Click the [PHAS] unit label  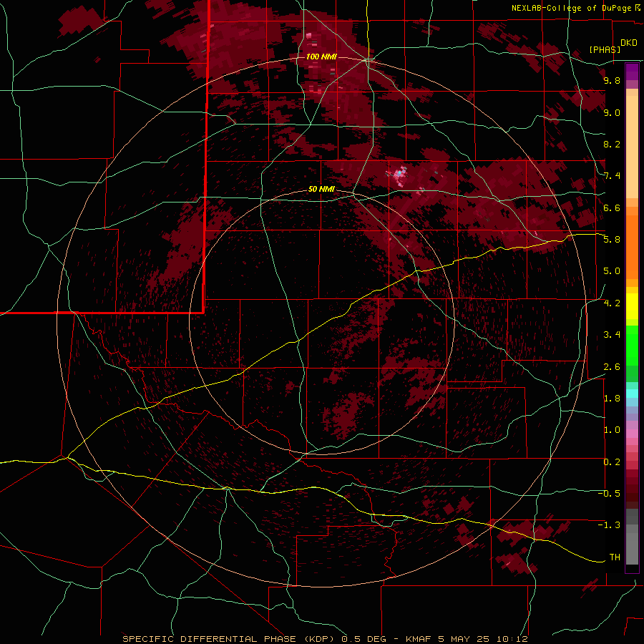605,49
